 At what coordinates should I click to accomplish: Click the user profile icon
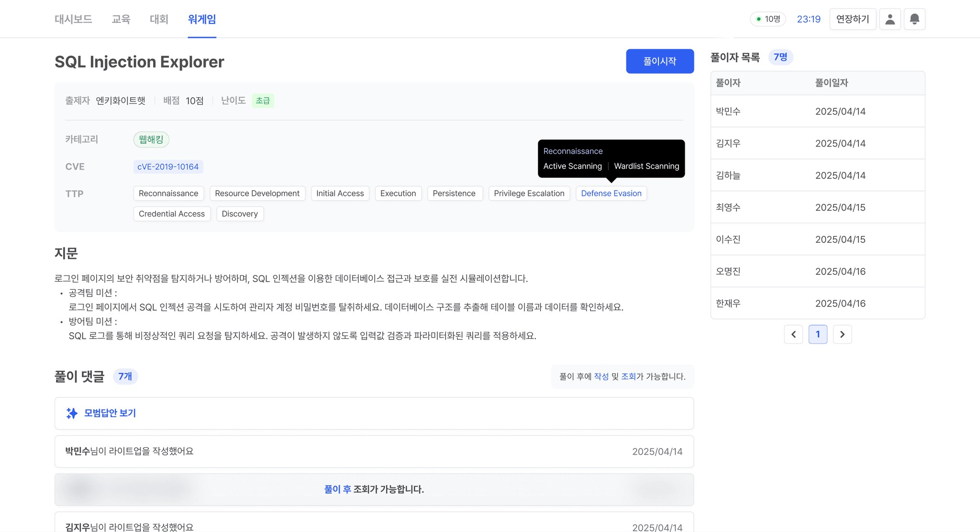coord(891,18)
